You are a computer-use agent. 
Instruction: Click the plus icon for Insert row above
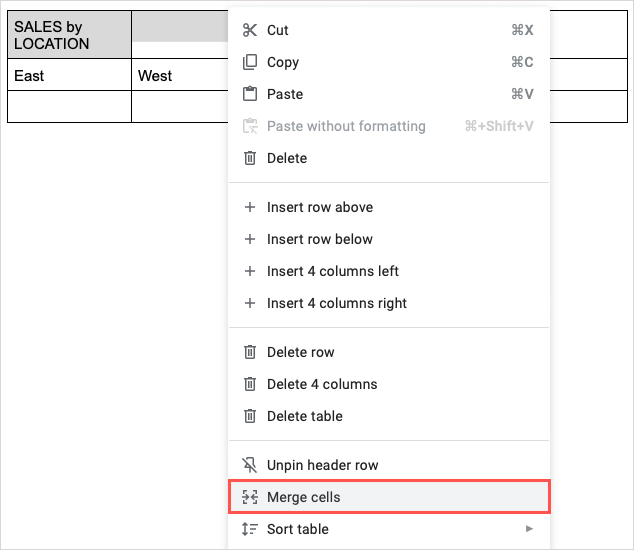pyautogui.click(x=250, y=207)
